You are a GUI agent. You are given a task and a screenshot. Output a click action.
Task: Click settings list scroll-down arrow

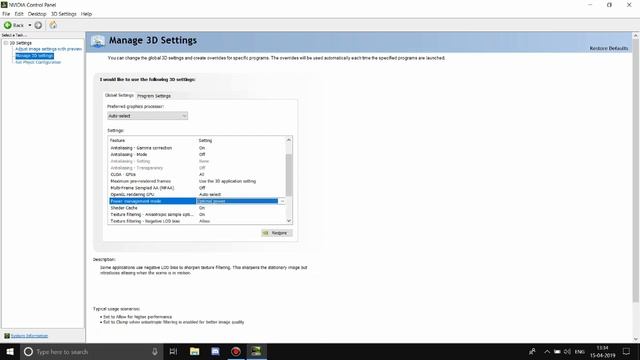(x=289, y=221)
